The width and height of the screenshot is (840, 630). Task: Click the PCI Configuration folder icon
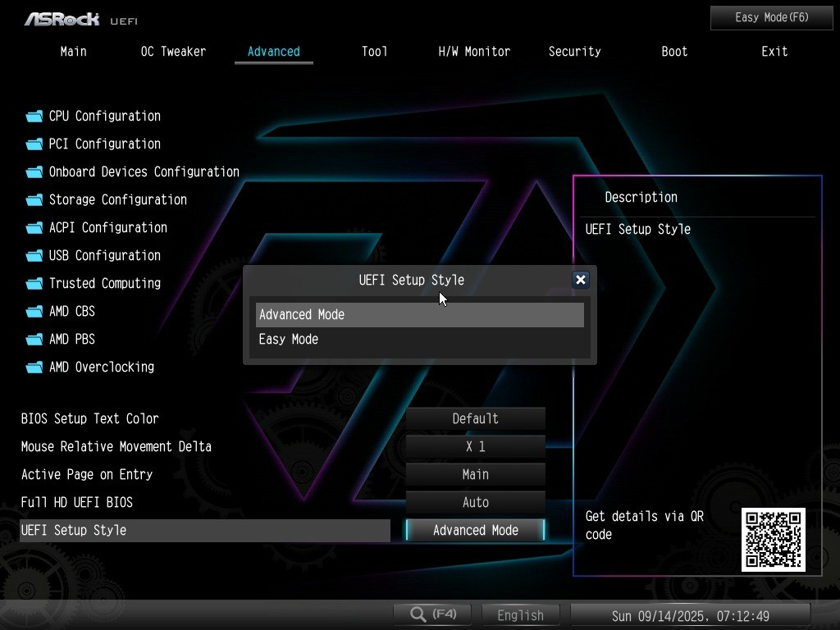[34, 144]
